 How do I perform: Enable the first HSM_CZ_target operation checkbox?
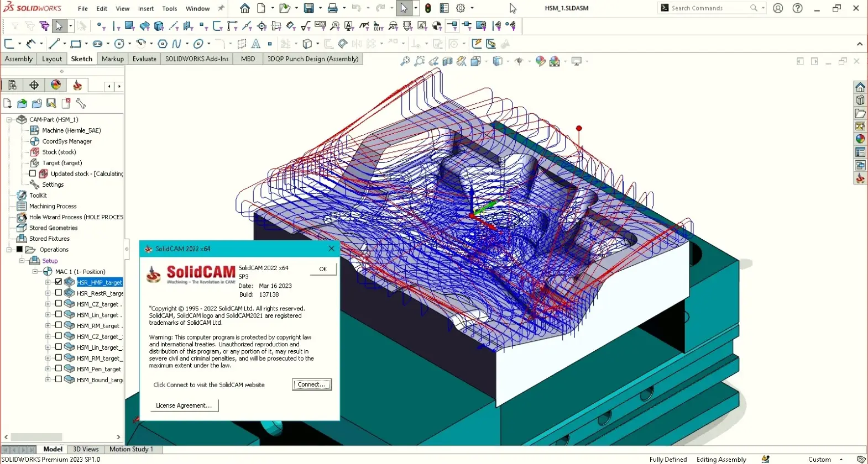59,303
